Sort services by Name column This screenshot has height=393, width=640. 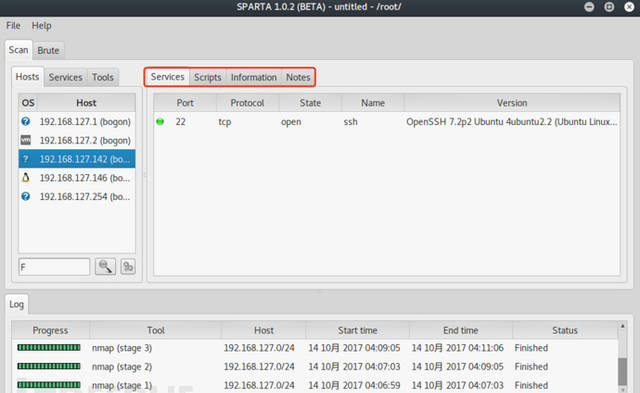pos(373,103)
